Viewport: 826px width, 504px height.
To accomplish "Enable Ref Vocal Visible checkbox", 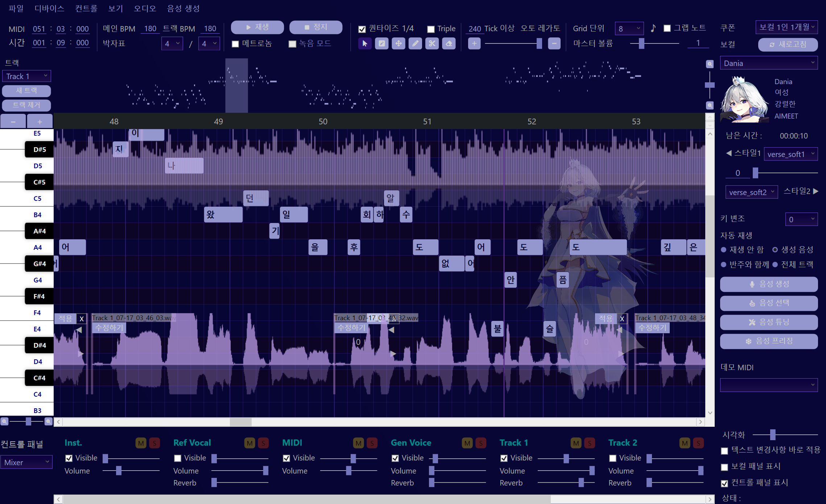I will (178, 458).
